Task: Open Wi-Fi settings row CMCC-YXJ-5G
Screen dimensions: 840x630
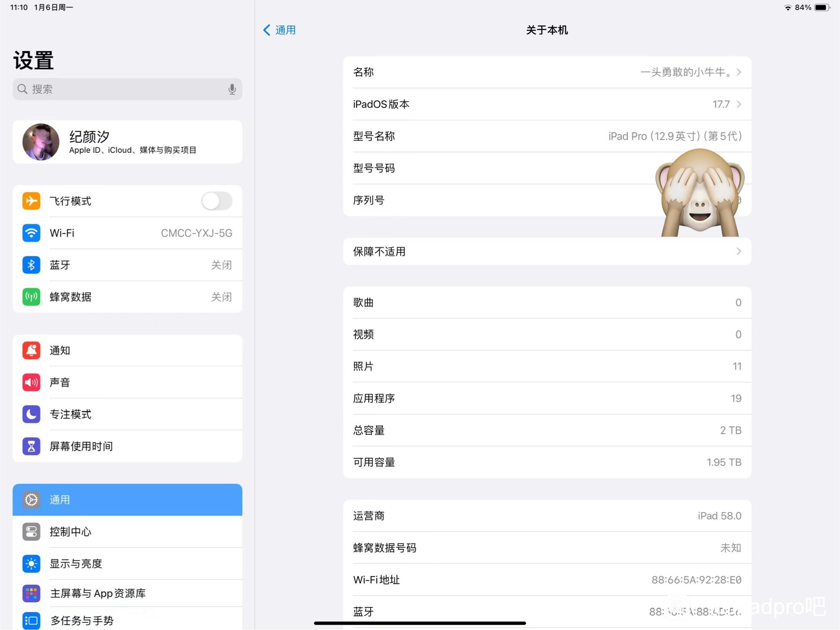Action: tap(127, 233)
